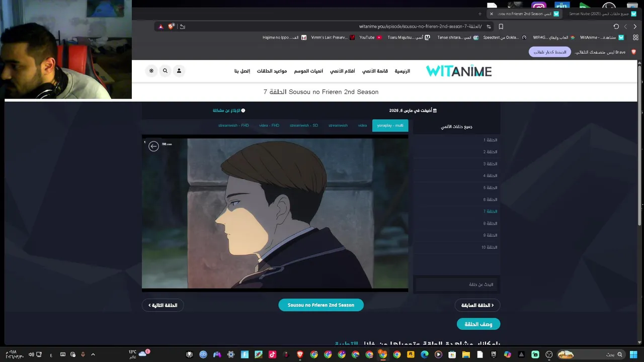Click the taskbar search box
The width and height of the screenshot is (644, 362).
click(590, 354)
